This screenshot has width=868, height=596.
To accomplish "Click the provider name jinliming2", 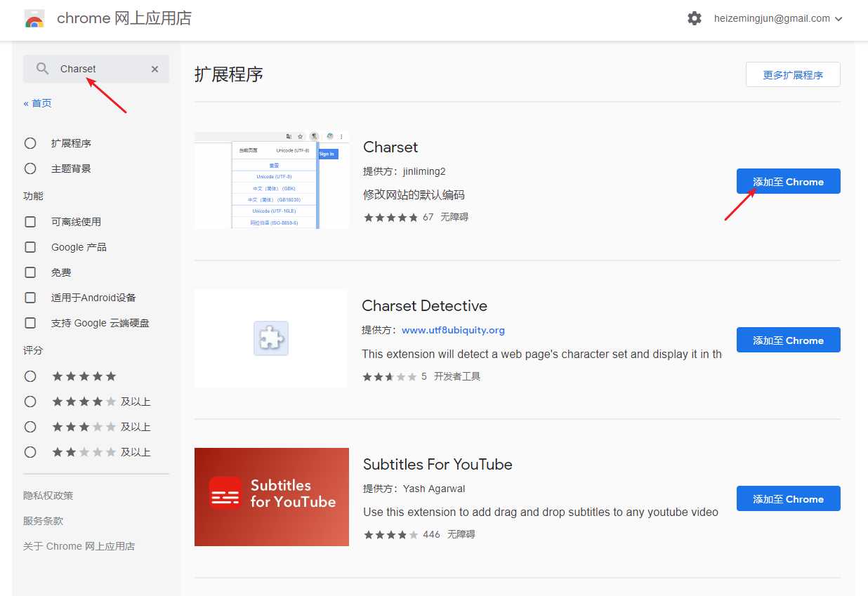I will pyautogui.click(x=424, y=171).
